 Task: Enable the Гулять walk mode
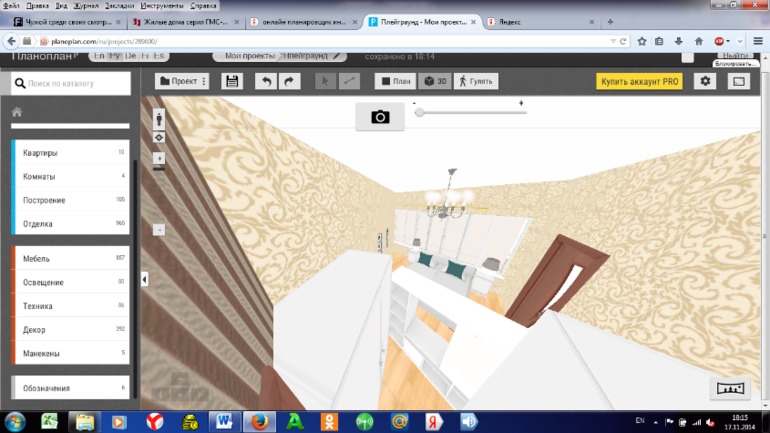tap(475, 81)
